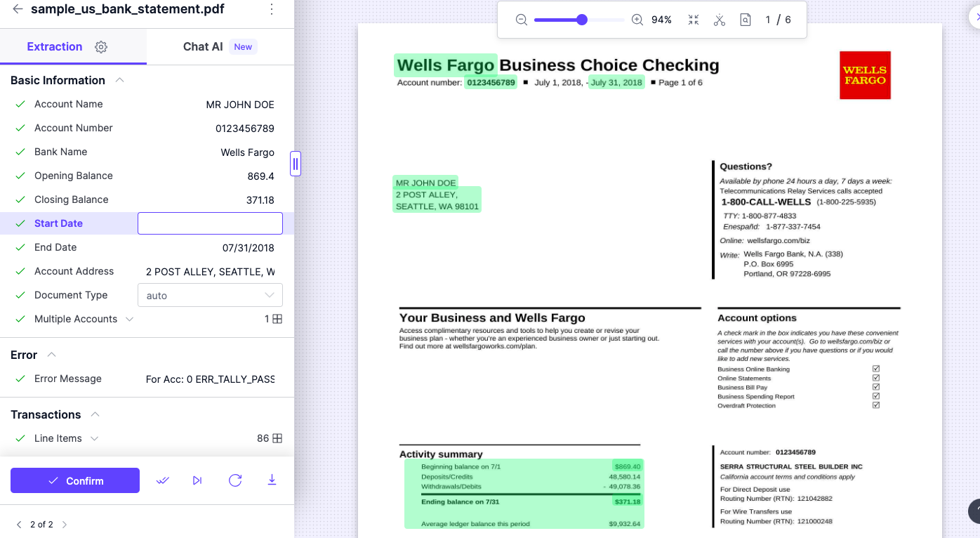Click highlighted $371.18 ending balance in document
The image size is (980, 538).
(628, 501)
